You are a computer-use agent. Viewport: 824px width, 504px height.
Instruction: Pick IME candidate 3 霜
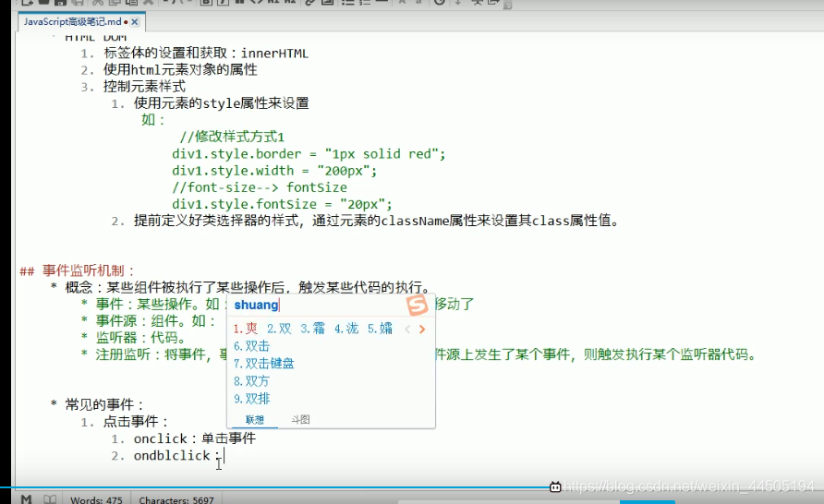coord(312,329)
